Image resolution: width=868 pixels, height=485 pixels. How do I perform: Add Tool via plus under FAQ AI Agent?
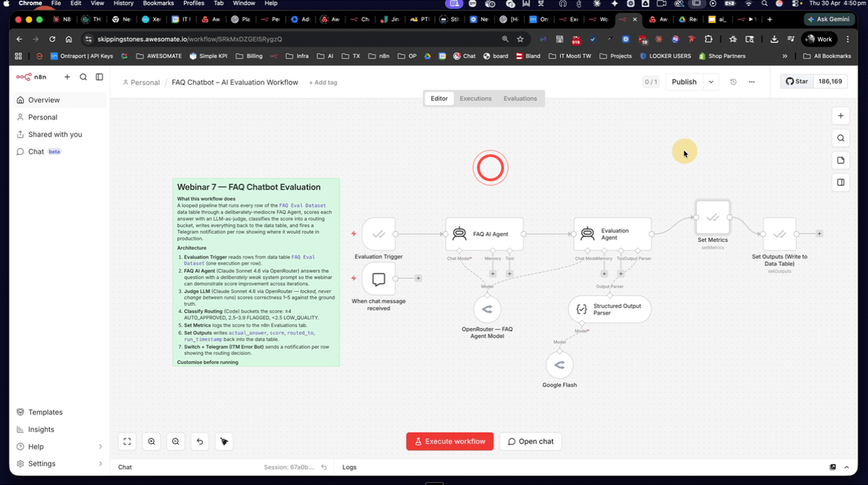(509, 274)
